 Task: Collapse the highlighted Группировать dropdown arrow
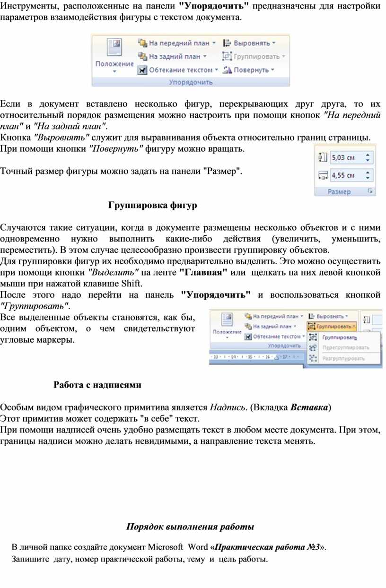353,327
